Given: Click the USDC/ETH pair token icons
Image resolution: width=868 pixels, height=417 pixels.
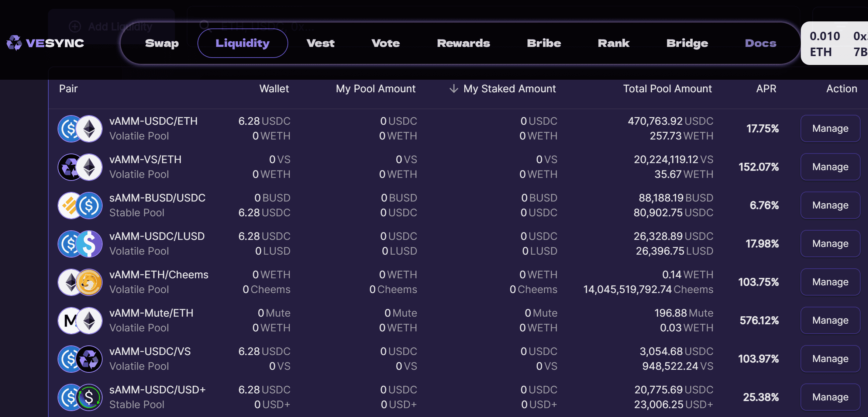Looking at the screenshot, I should (x=80, y=129).
